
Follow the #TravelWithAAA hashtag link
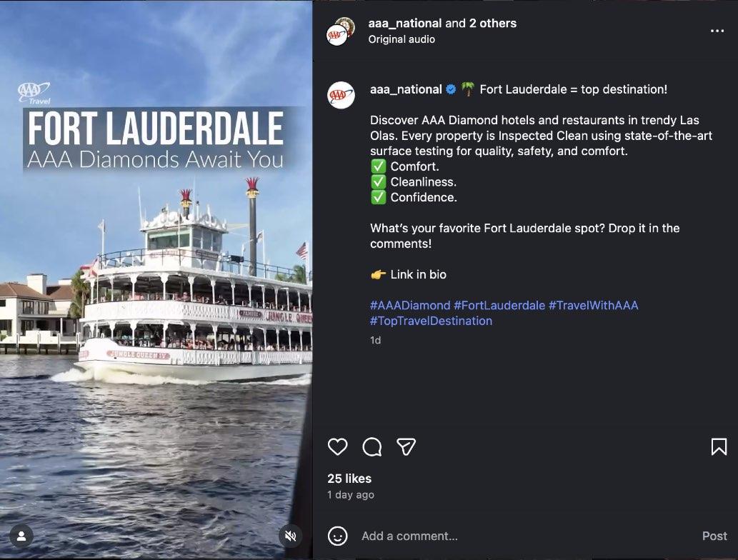click(x=593, y=306)
